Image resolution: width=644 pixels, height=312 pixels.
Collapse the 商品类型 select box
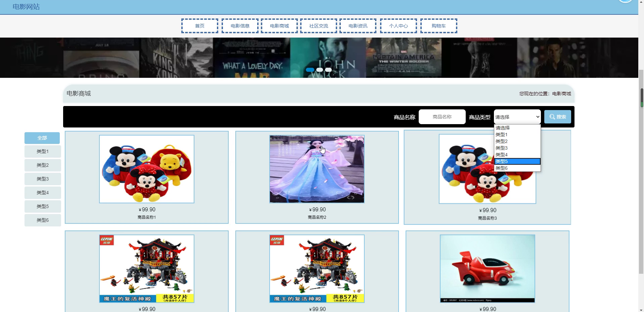coord(517,117)
